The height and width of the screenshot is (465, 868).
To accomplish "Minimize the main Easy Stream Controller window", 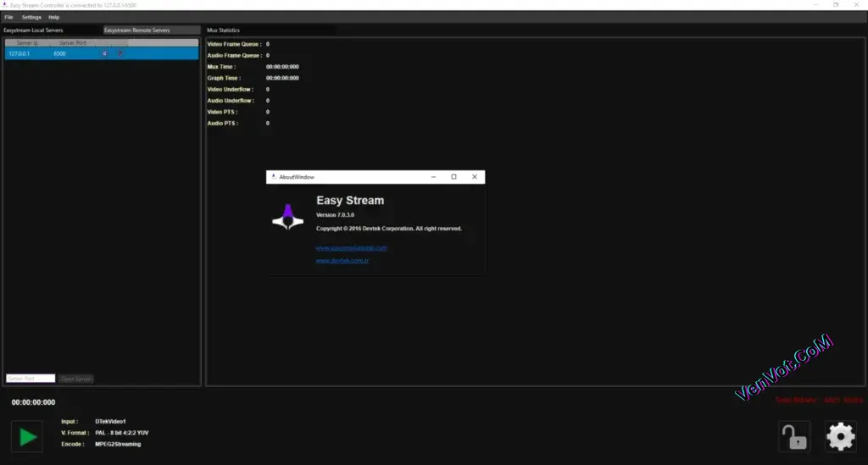I will [x=815, y=4].
